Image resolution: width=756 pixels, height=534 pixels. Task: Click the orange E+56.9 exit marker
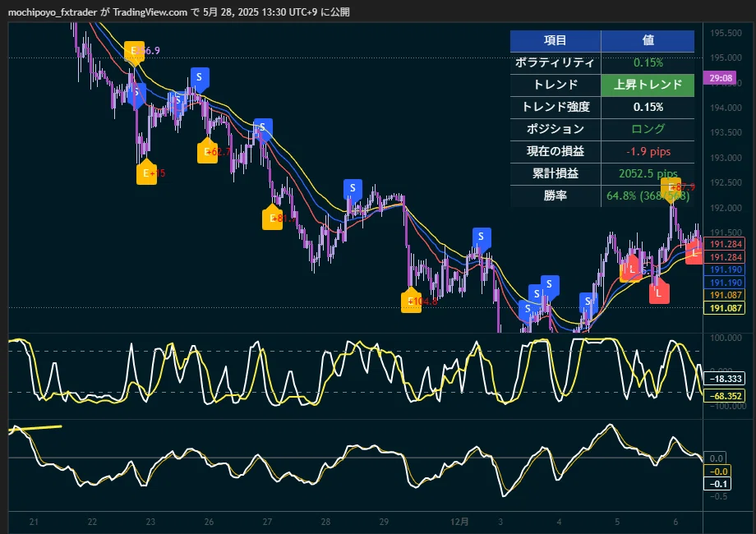click(135, 53)
